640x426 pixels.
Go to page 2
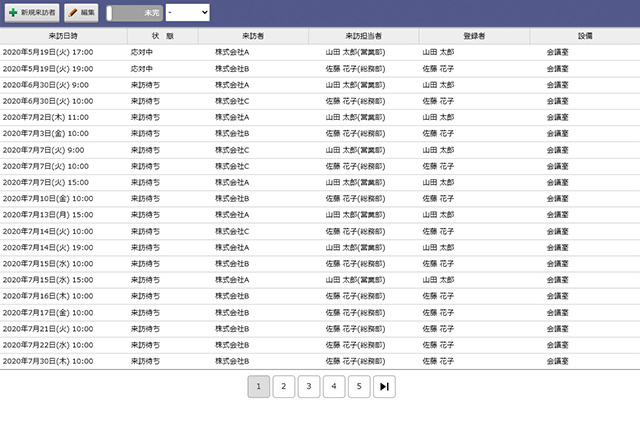[x=284, y=386]
